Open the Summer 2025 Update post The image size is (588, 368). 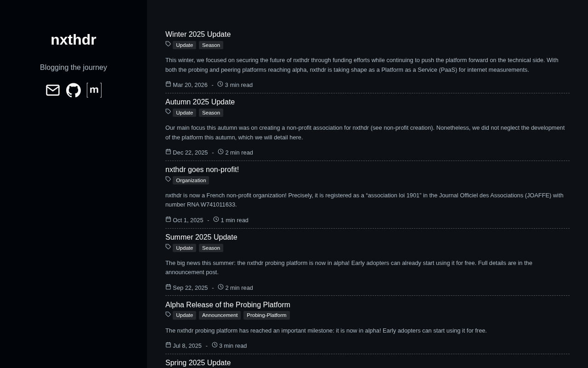pos(201,237)
